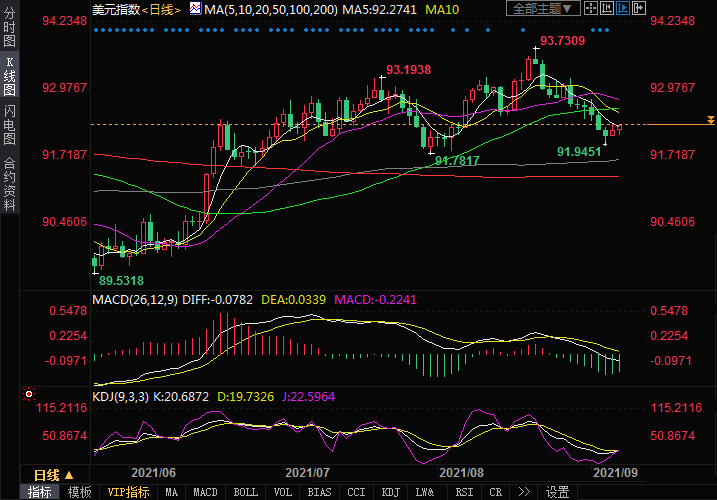Click the orange price marker icon on right axis
This screenshot has width=717, height=500.
tap(710, 120)
